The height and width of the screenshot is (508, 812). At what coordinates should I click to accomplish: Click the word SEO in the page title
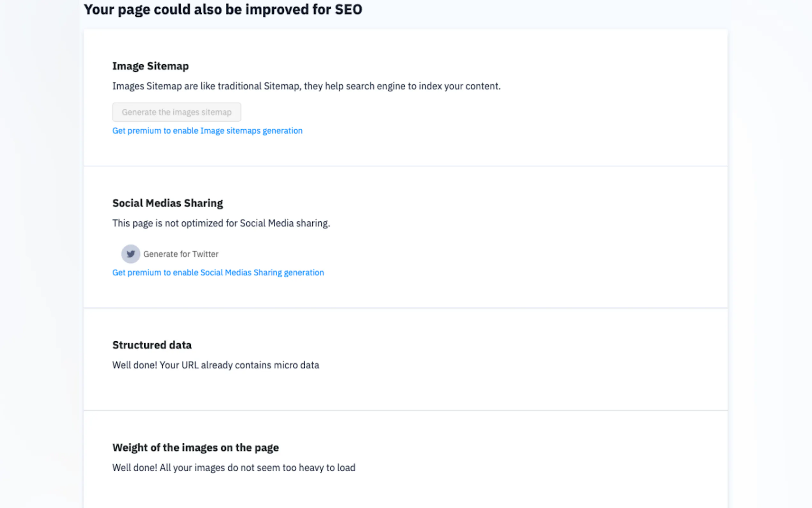tap(348, 9)
